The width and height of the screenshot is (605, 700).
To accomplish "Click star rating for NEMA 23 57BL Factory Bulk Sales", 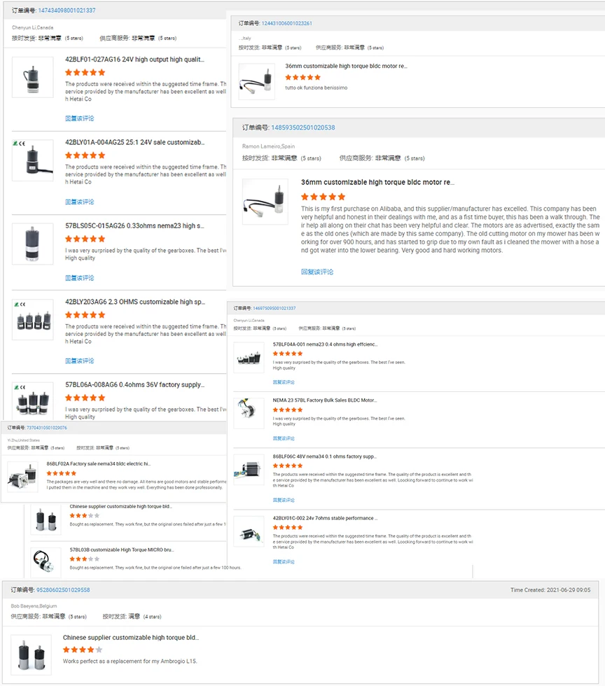I will [287, 410].
